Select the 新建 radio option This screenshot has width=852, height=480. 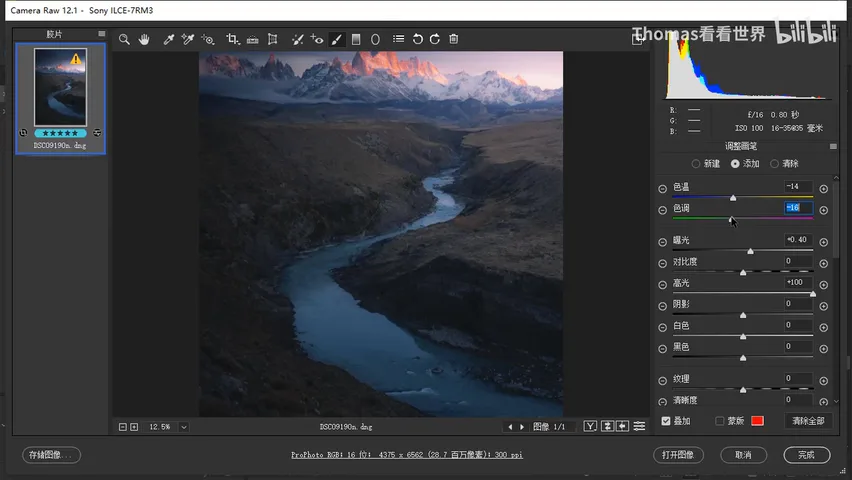pos(696,164)
